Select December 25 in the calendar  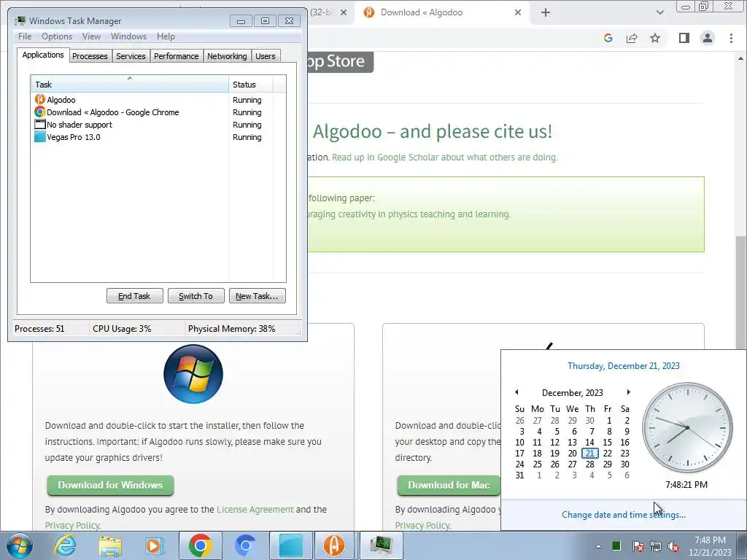click(538, 464)
